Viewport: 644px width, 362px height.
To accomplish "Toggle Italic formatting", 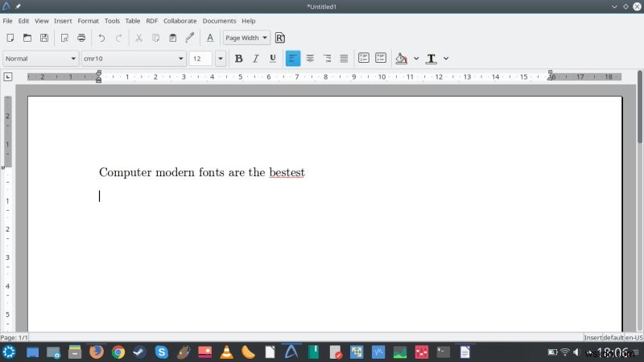I will point(256,58).
